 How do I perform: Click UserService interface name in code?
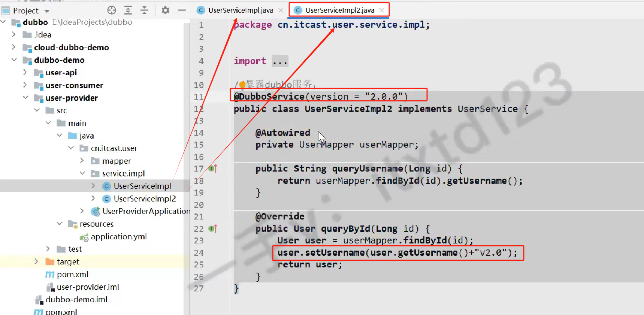pos(487,109)
